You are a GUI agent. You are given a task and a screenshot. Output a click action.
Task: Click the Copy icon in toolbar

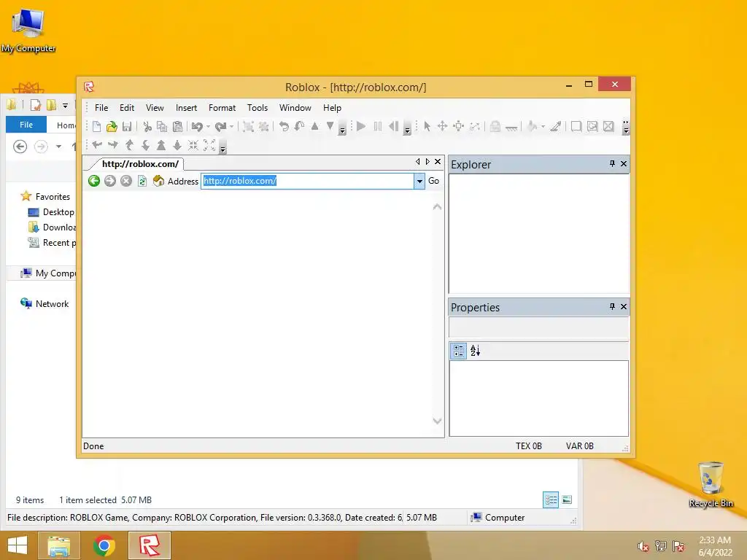point(162,126)
